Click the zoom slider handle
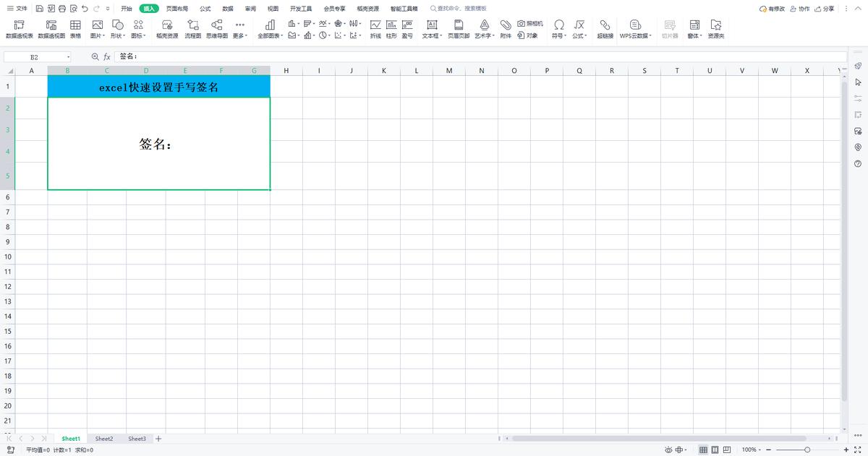 [x=807, y=449]
